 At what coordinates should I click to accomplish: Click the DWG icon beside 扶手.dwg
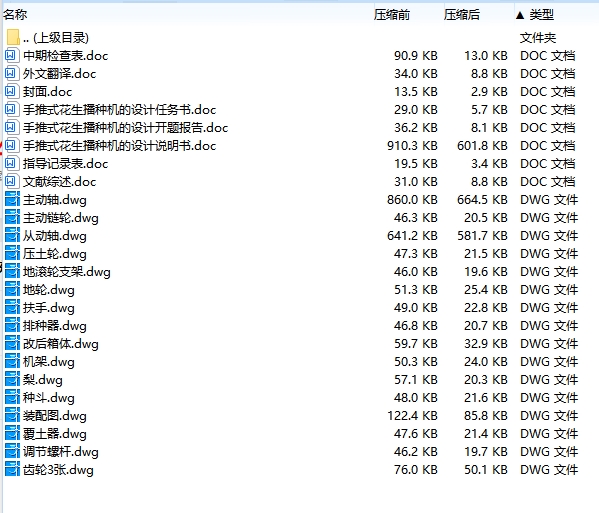[12, 307]
